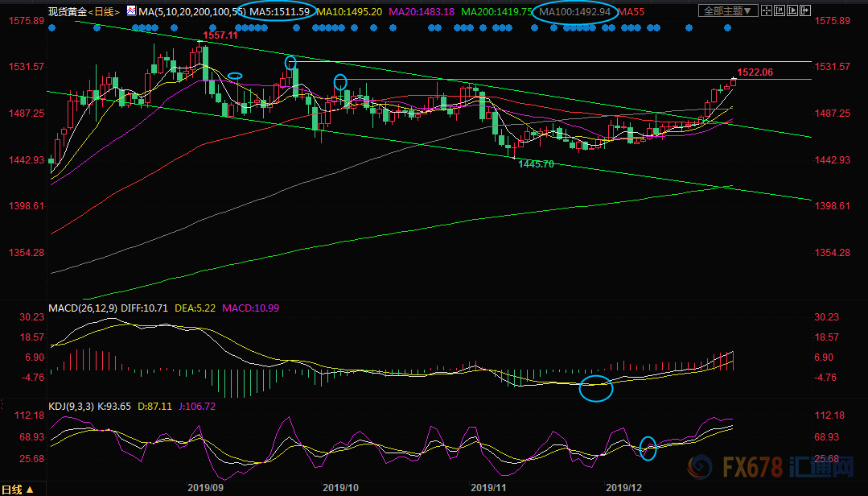
Task: Open the 日线 period selector at bottom-left
Action: point(17,490)
